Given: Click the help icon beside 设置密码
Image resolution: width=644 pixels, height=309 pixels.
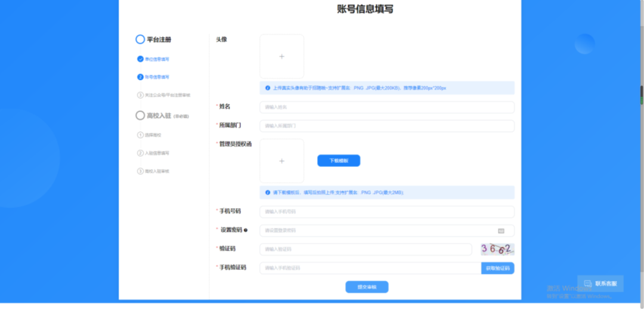Looking at the screenshot, I should click(x=246, y=230).
